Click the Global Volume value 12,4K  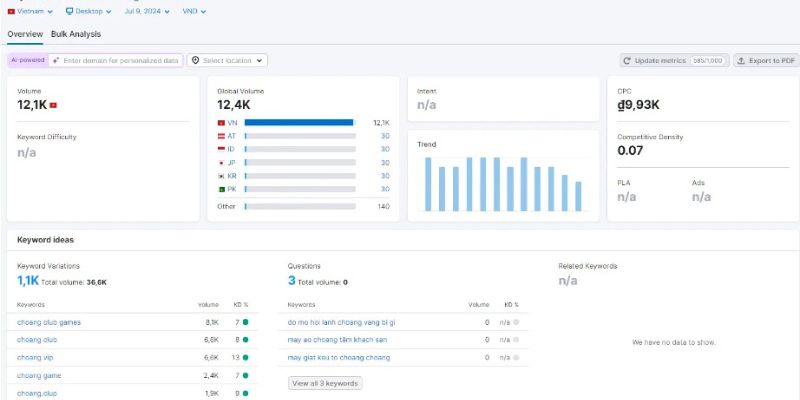click(234, 105)
